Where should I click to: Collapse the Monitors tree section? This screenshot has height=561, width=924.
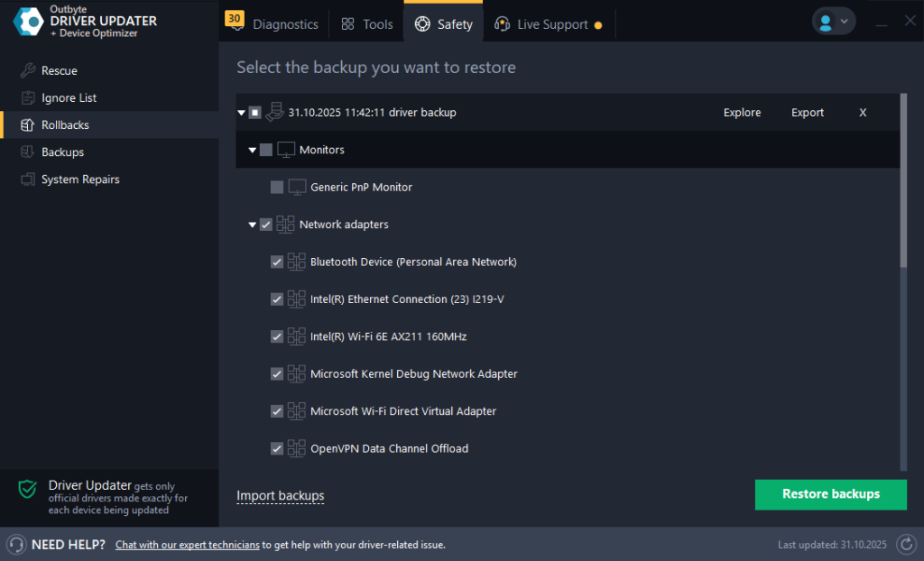coord(252,150)
